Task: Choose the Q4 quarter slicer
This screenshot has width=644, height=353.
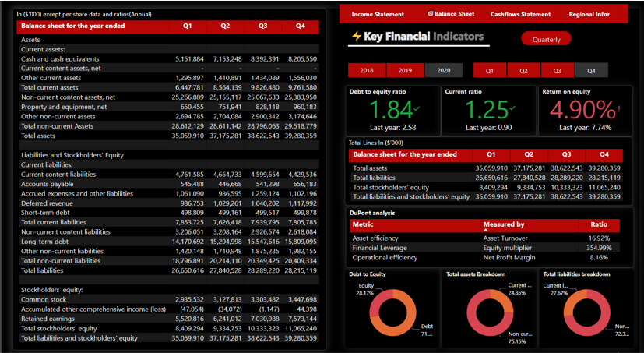Action: 591,70
